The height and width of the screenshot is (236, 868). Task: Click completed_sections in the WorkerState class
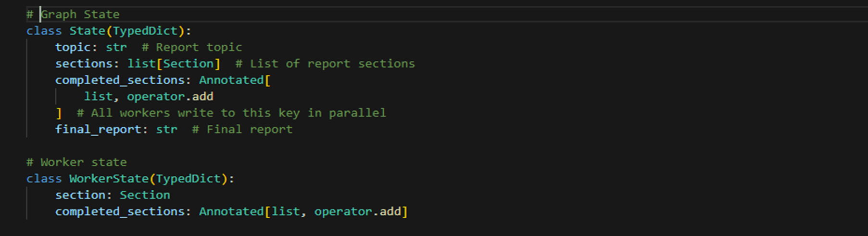(120, 211)
